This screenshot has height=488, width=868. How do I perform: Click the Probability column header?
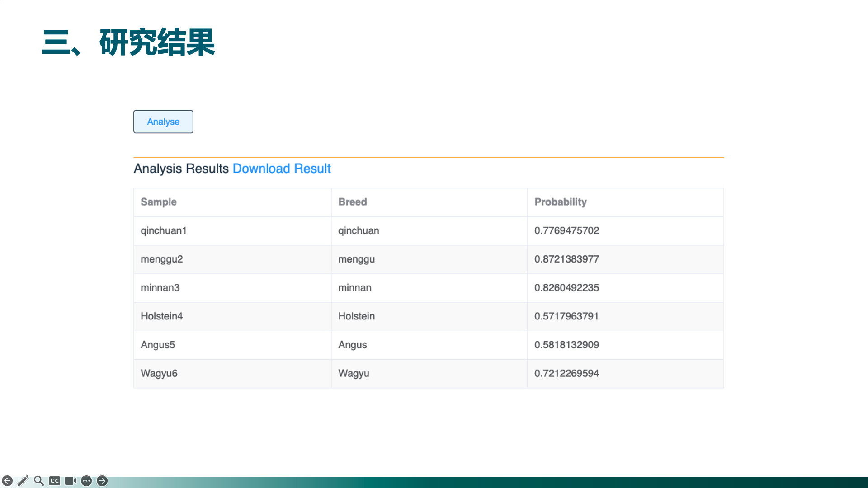click(x=560, y=202)
